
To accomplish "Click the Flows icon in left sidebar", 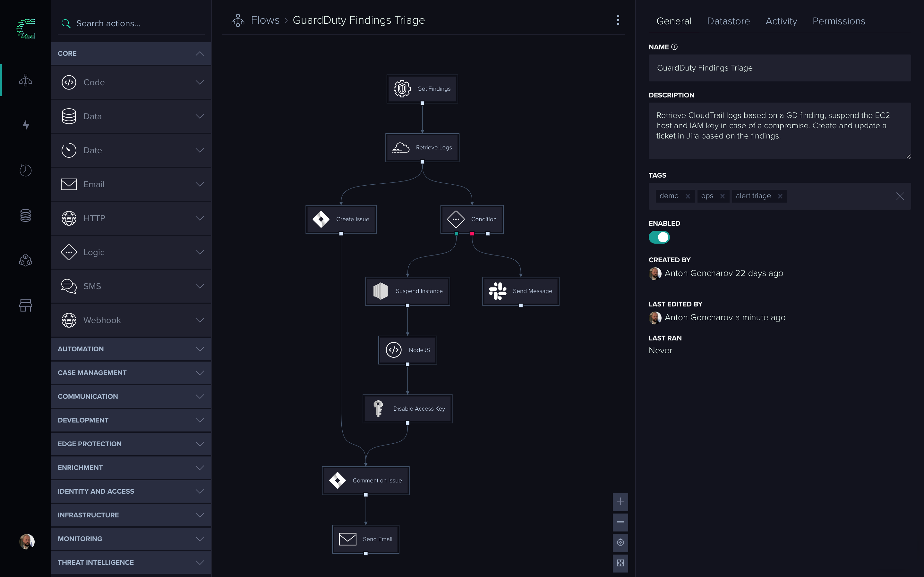I will (26, 80).
